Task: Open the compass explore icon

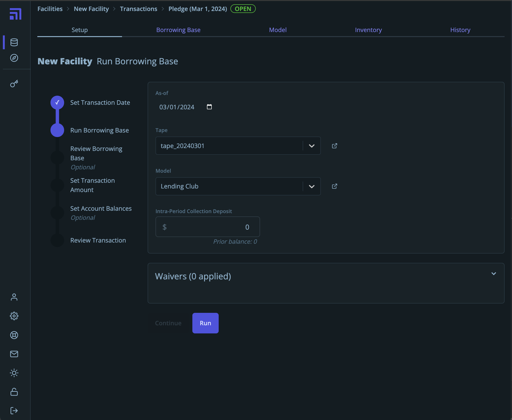Action: click(x=14, y=58)
